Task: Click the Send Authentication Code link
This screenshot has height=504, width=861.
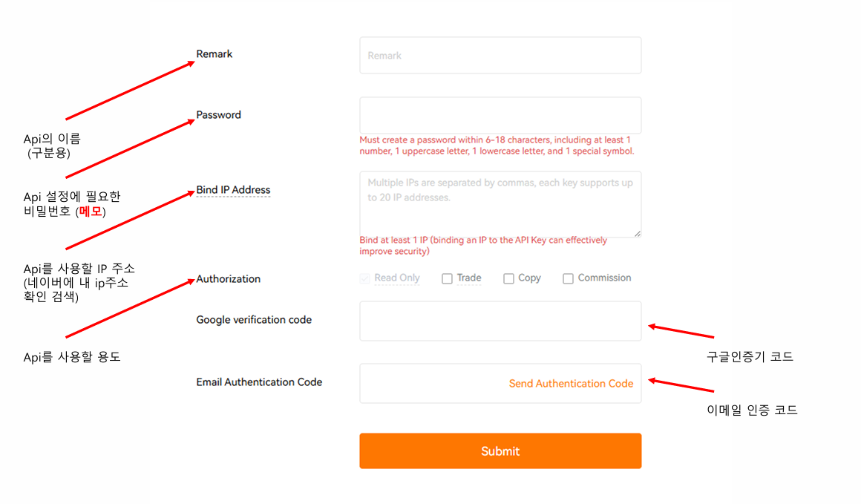Action: tap(571, 384)
